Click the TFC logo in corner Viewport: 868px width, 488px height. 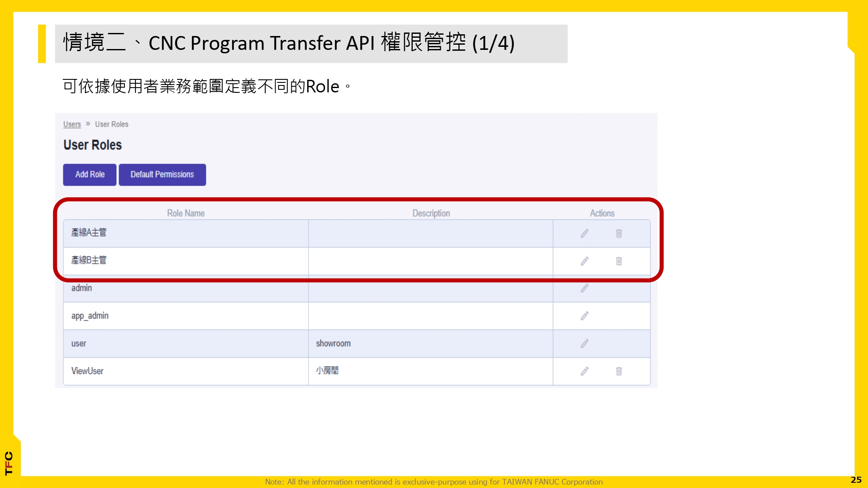(x=9, y=463)
